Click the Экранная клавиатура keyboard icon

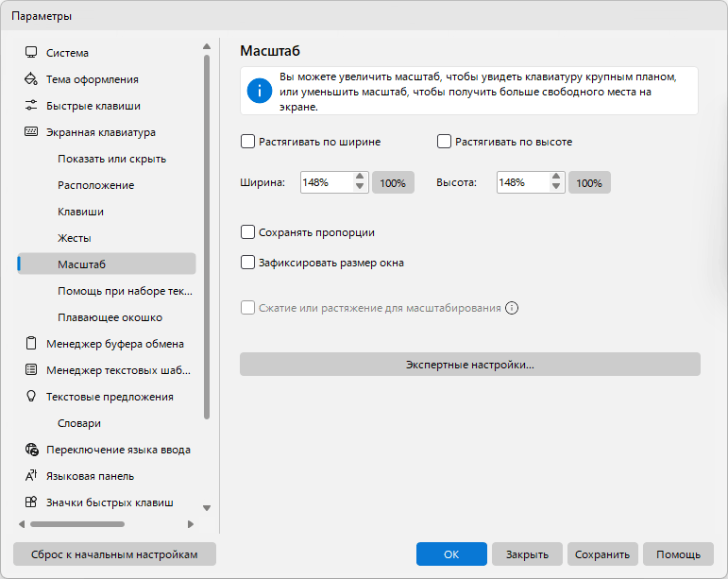(31, 132)
